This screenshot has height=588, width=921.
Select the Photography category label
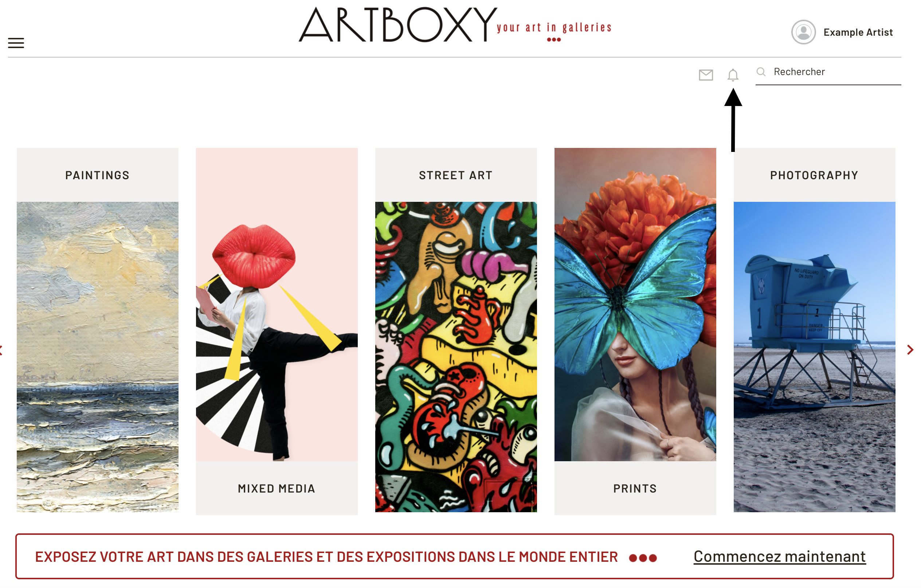click(x=814, y=175)
